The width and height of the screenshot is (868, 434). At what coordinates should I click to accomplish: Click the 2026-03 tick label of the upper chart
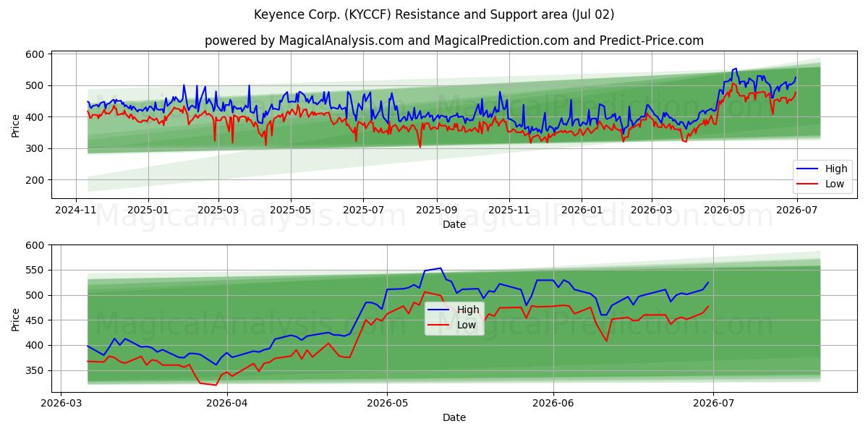click(x=651, y=211)
